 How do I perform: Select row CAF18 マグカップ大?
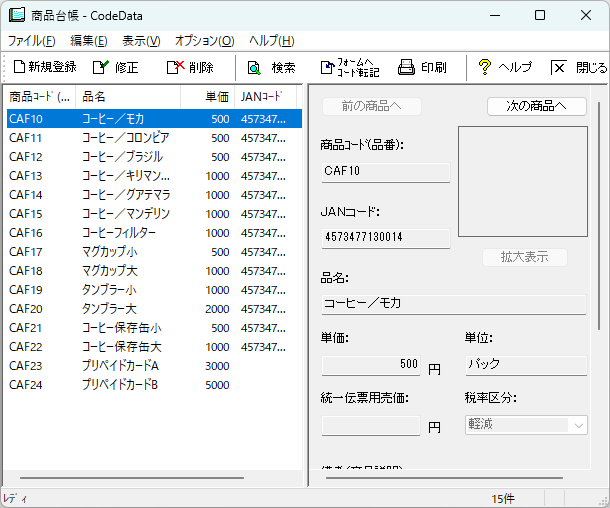click(x=154, y=271)
